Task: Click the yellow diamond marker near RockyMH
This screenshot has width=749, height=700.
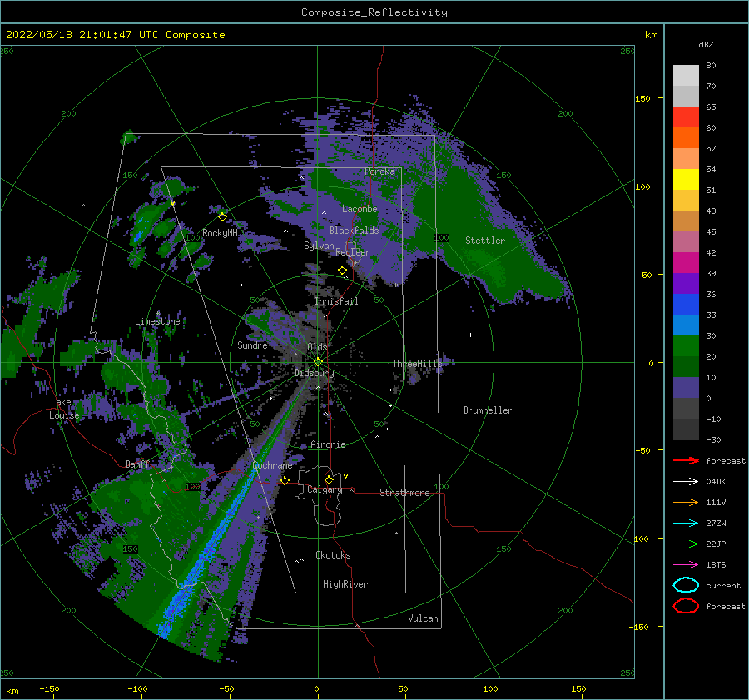Action: pyautogui.click(x=222, y=217)
